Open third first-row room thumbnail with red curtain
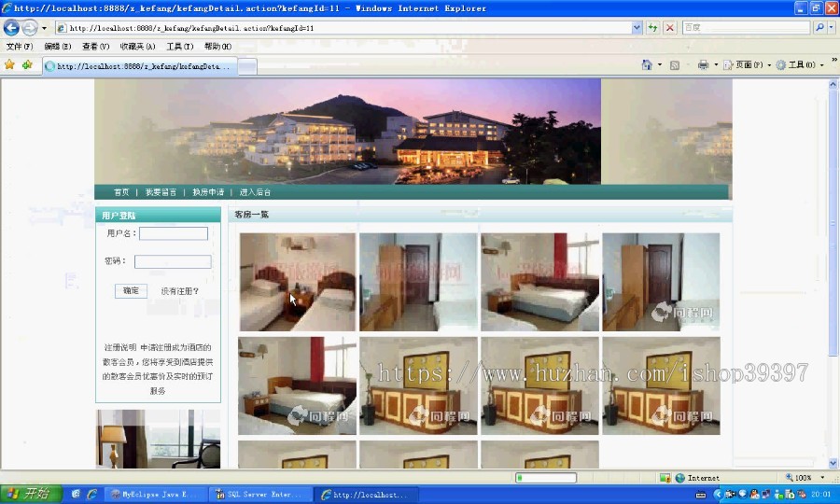This screenshot has height=504, width=840. coord(540,282)
